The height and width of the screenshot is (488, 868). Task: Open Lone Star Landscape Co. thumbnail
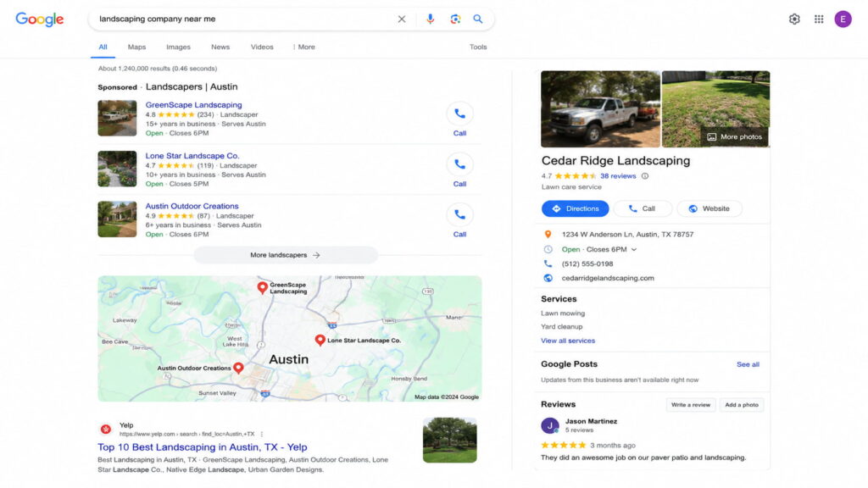[x=117, y=169]
